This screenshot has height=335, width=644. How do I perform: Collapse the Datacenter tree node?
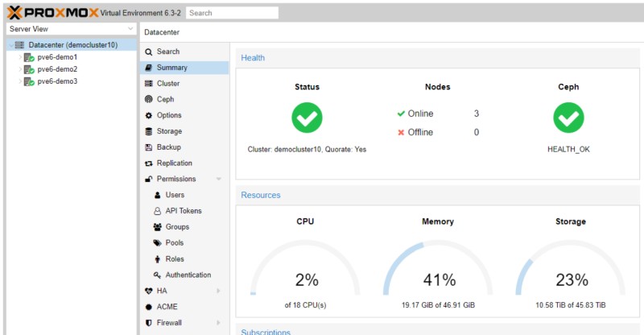pos(10,45)
